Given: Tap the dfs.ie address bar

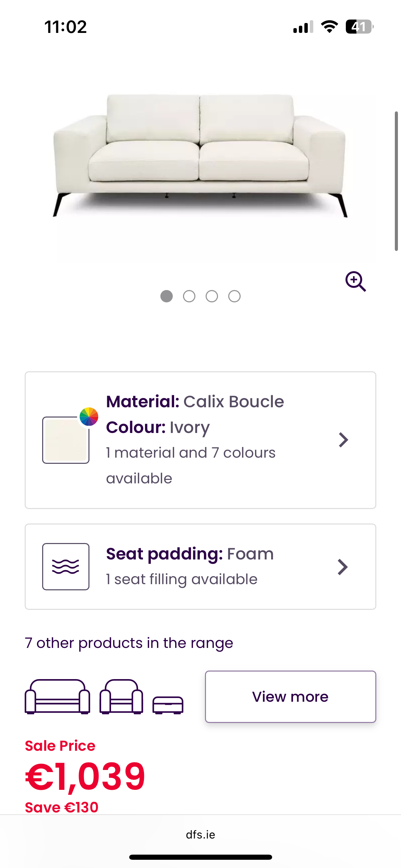Looking at the screenshot, I should (200, 835).
